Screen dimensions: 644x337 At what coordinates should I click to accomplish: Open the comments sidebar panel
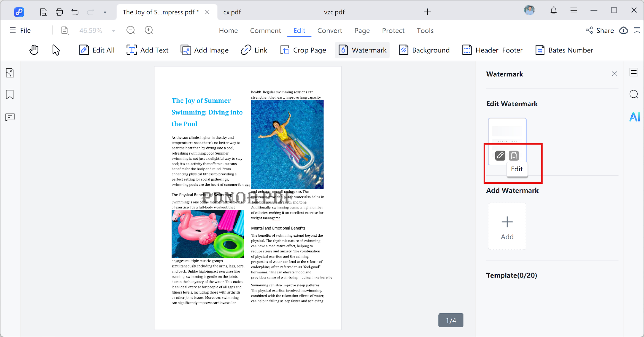pyautogui.click(x=10, y=117)
